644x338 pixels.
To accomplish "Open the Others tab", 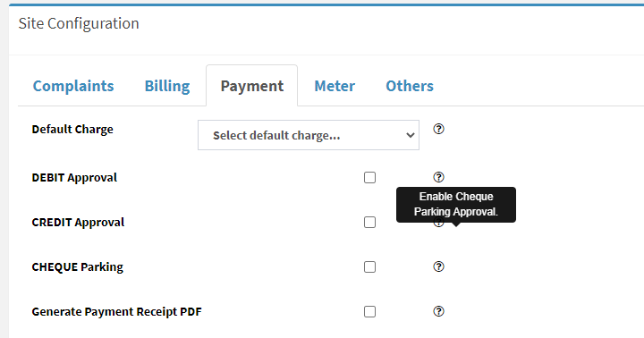I will point(410,86).
